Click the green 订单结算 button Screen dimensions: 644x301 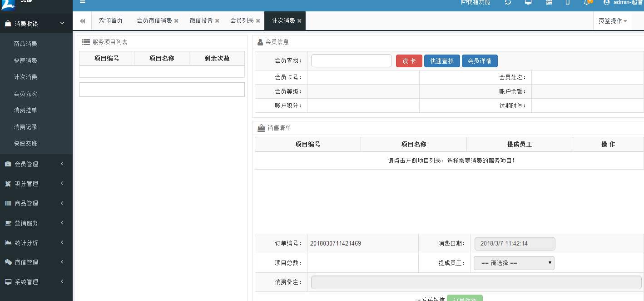[x=465, y=298]
